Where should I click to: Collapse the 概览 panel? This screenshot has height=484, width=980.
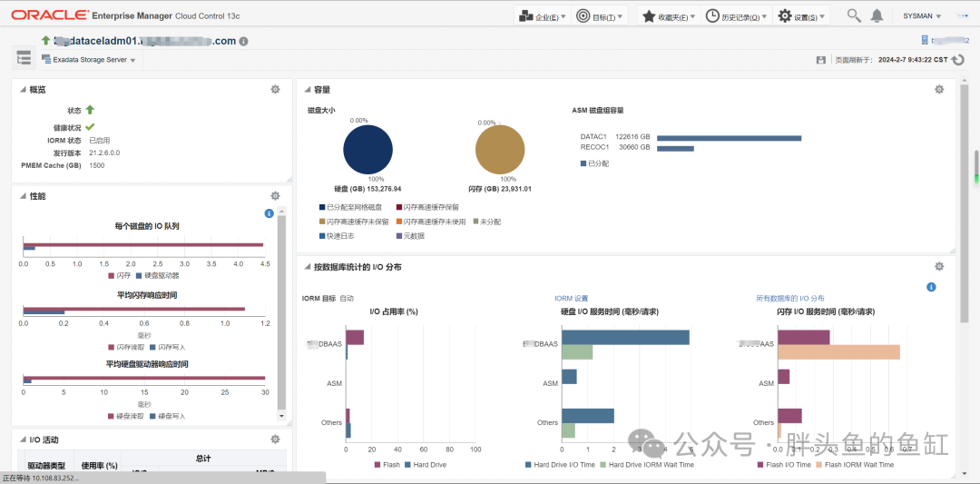coord(23,90)
